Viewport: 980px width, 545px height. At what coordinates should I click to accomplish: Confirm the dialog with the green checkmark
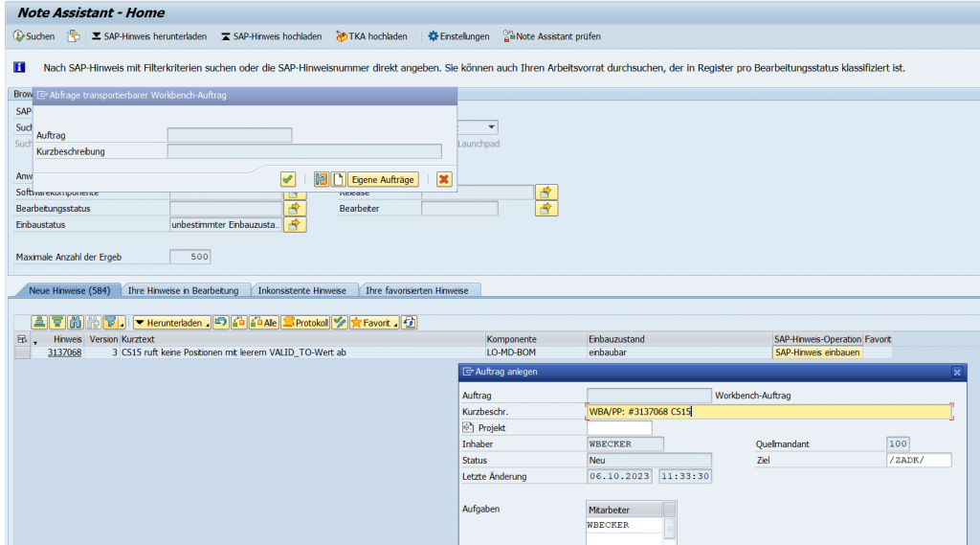[287, 179]
